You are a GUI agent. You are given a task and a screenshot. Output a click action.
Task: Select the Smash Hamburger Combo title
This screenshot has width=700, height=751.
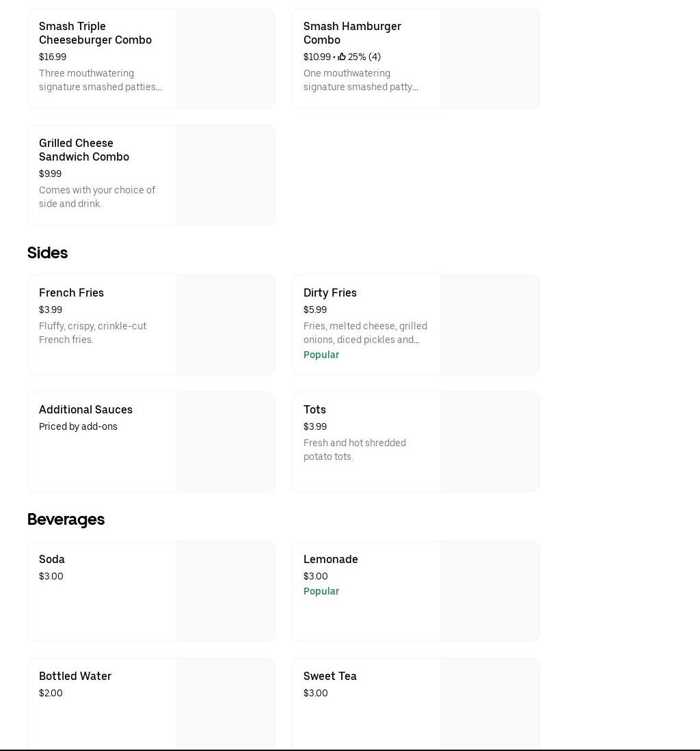click(x=352, y=33)
